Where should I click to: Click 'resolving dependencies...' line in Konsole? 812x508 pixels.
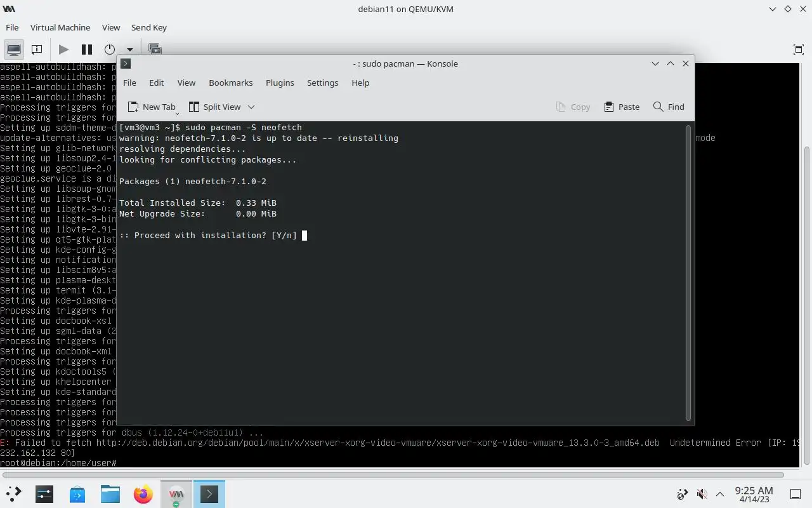(183, 149)
